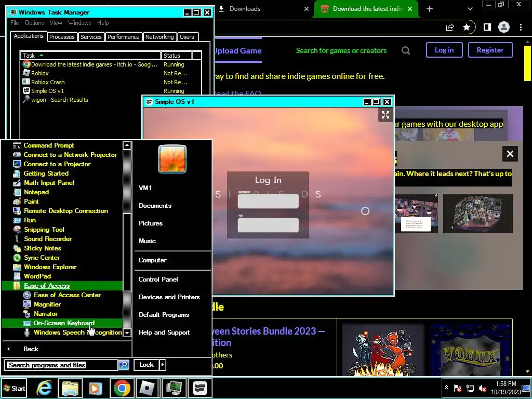Open the Chrome profile avatar
Screen dimensions: 532x399
(504, 27)
